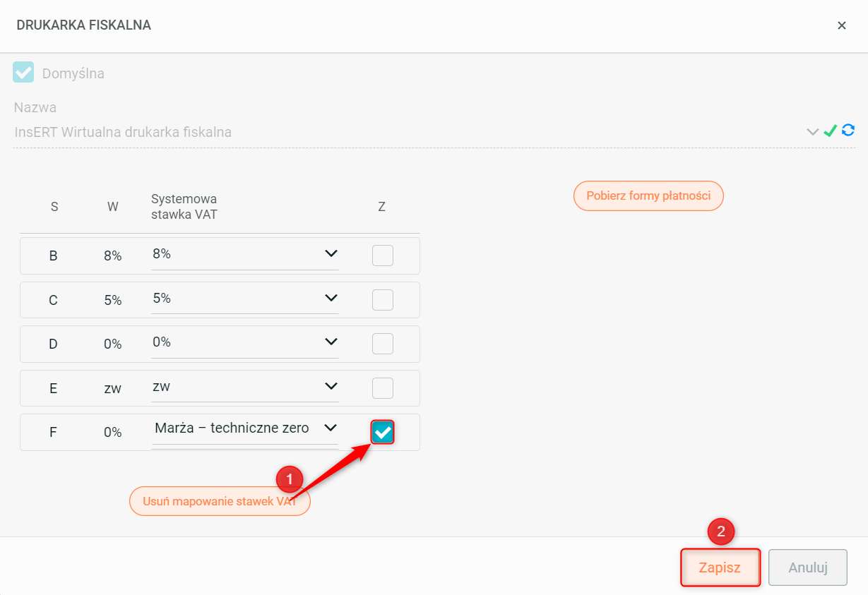Toggle the Domyślna checkbox
868x595 pixels.
(x=23, y=73)
